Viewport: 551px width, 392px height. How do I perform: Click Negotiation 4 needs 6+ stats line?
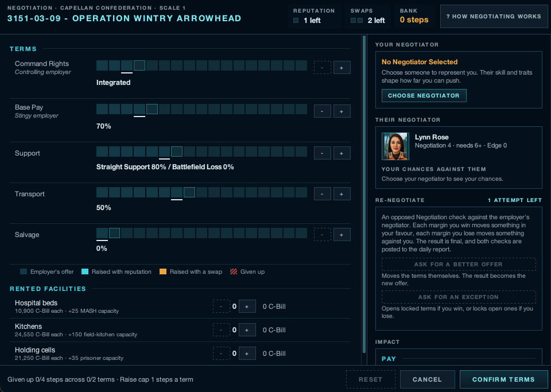(461, 145)
